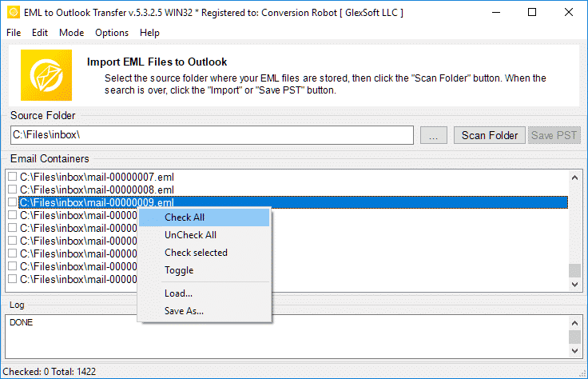Click the Save PST button
Screen dimensions: 588x379
coord(554,135)
